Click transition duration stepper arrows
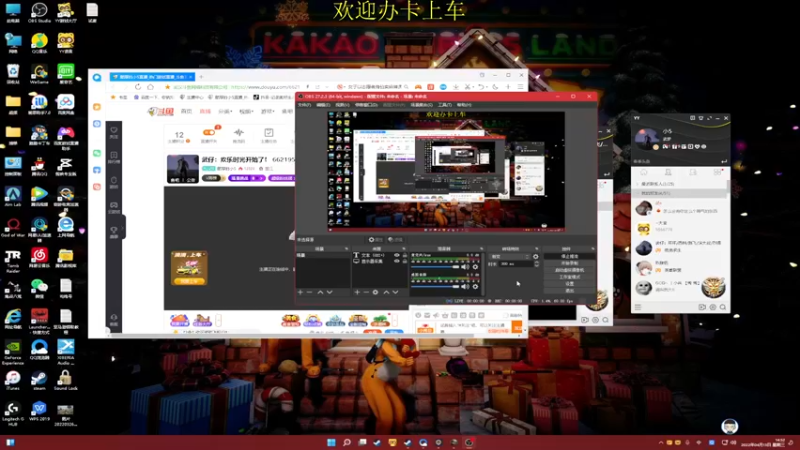The image size is (800, 450). tap(536, 264)
